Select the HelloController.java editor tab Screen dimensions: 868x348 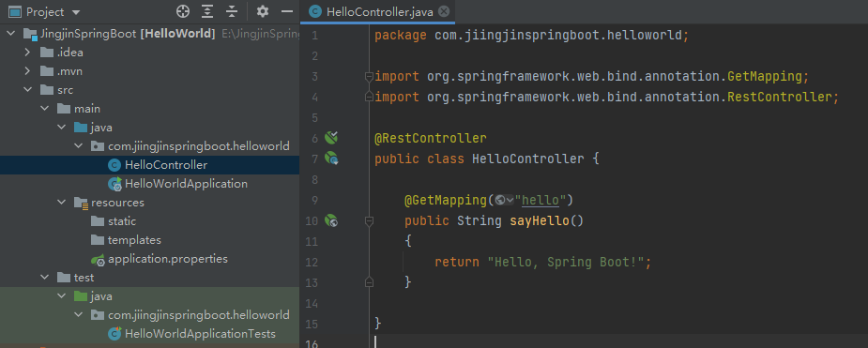pos(377,11)
